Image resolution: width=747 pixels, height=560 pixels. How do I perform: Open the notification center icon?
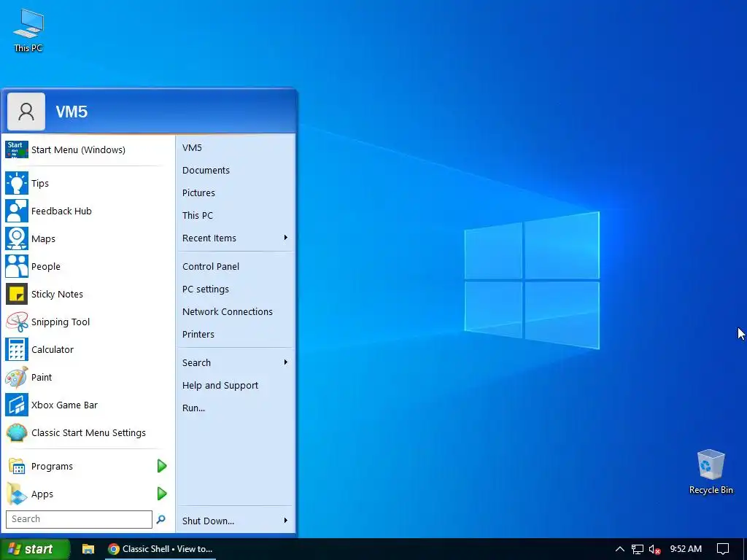point(723,549)
